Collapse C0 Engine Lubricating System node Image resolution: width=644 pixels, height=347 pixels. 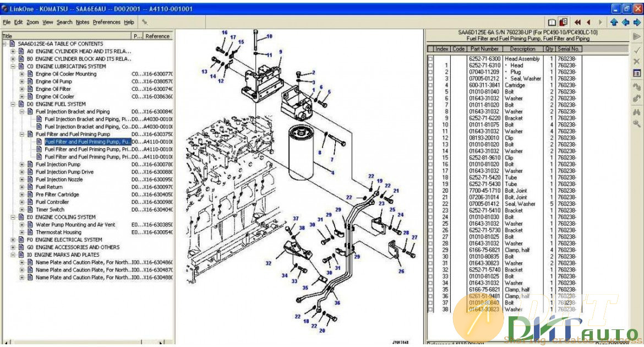(x=13, y=66)
